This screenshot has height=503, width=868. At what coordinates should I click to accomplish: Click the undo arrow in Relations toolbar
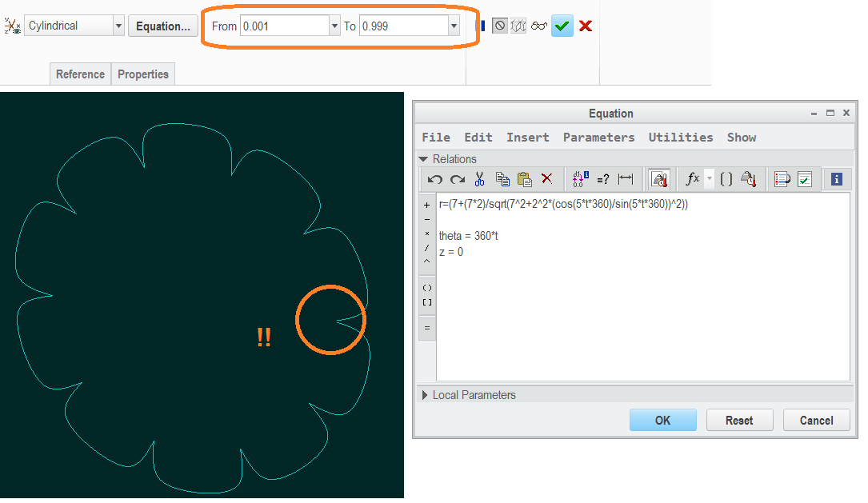[x=435, y=179]
